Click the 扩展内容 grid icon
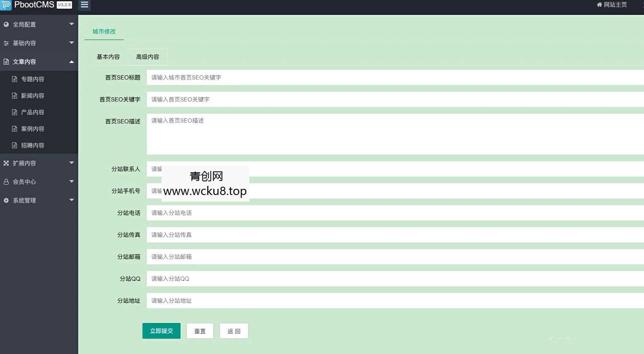The height and width of the screenshot is (354, 644). coord(6,163)
